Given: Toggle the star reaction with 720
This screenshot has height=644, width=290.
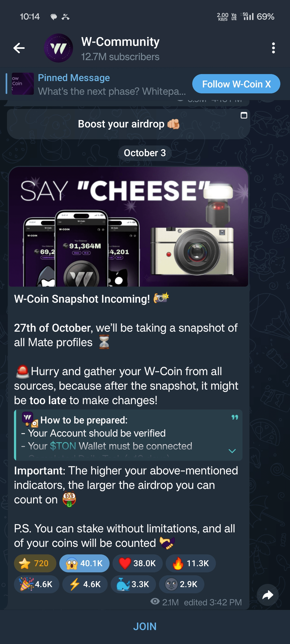Looking at the screenshot, I should [x=35, y=563].
